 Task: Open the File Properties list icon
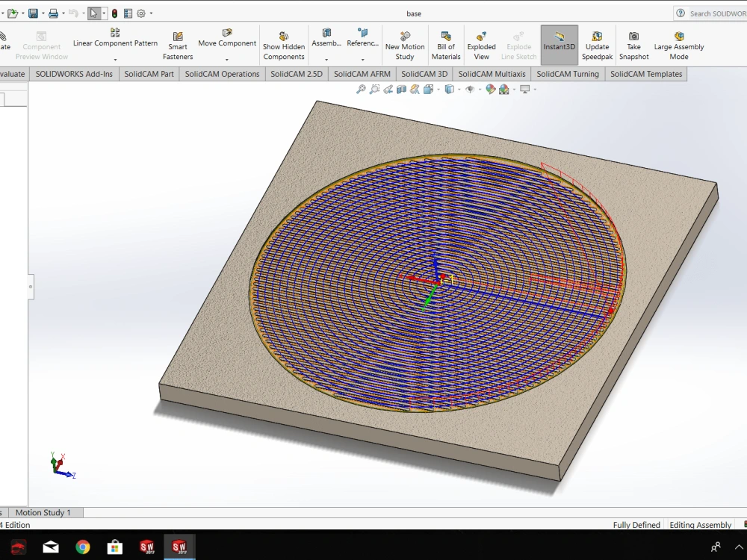coord(128,13)
